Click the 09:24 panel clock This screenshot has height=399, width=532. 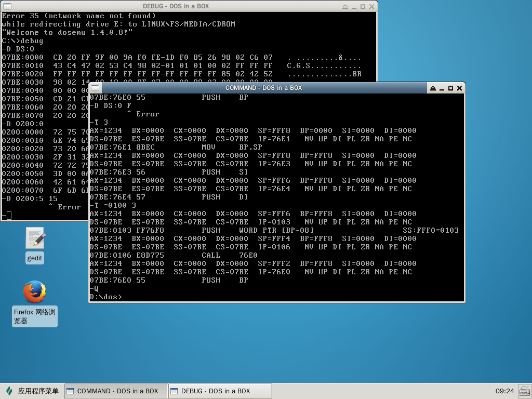point(504,391)
